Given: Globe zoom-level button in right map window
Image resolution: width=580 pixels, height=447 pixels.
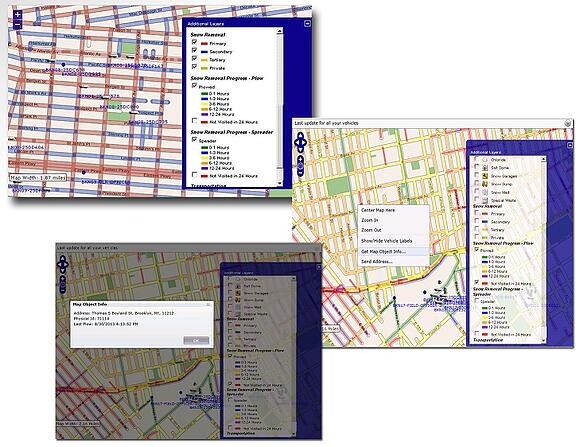Looking at the screenshot, I should 300,167.
